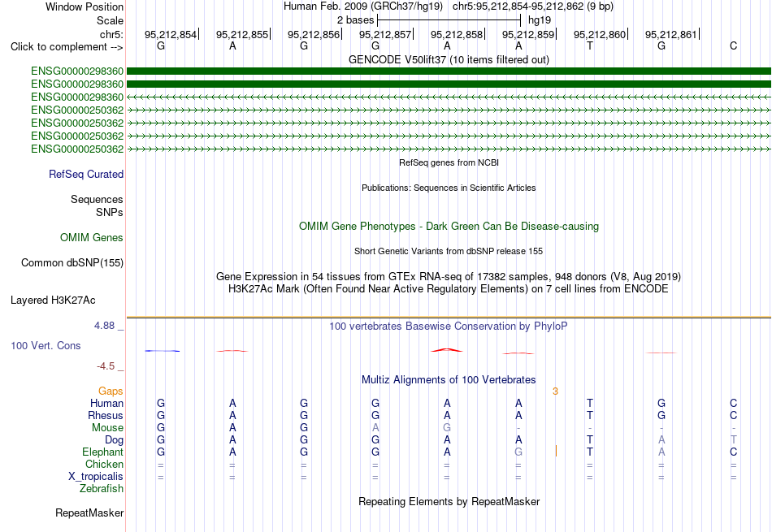772x532 pixels.
Task: Click base T in the complement sequence row
Action: click(x=590, y=45)
